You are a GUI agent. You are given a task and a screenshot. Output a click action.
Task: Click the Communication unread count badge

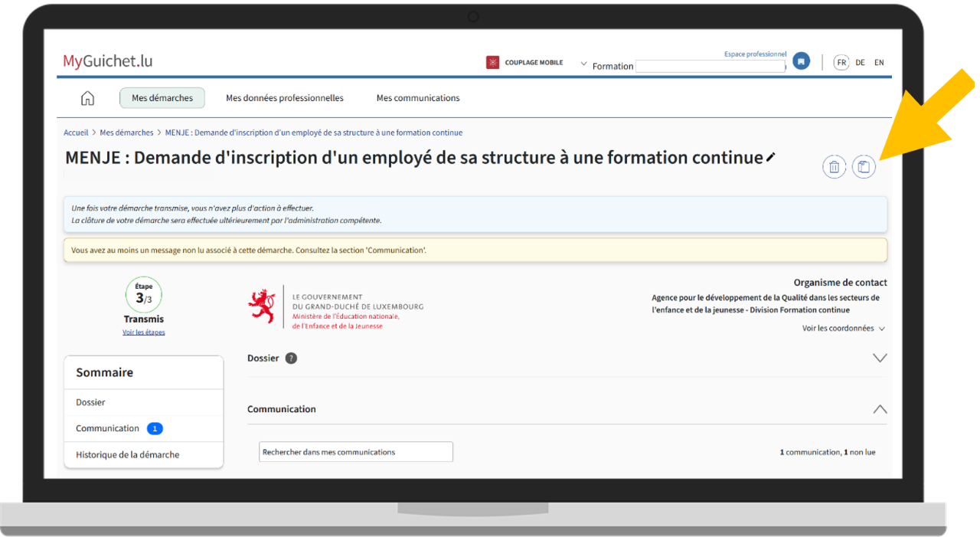155,429
